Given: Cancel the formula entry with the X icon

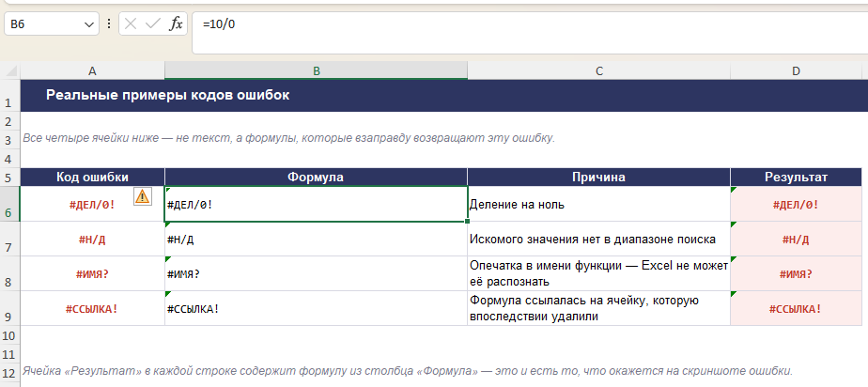Looking at the screenshot, I should pos(131,23).
